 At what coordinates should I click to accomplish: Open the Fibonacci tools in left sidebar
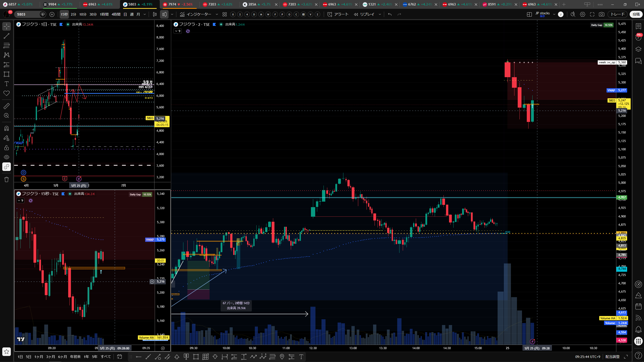pyautogui.click(x=7, y=46)
